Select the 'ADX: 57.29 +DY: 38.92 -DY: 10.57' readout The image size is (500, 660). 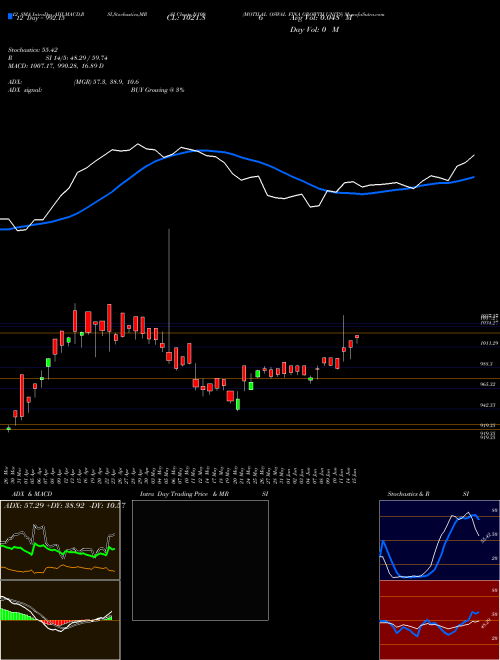(64, 505)
